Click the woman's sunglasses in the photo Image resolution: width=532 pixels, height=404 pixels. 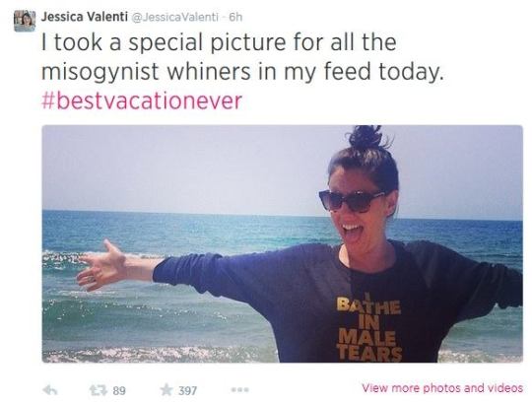pos(352,201)
